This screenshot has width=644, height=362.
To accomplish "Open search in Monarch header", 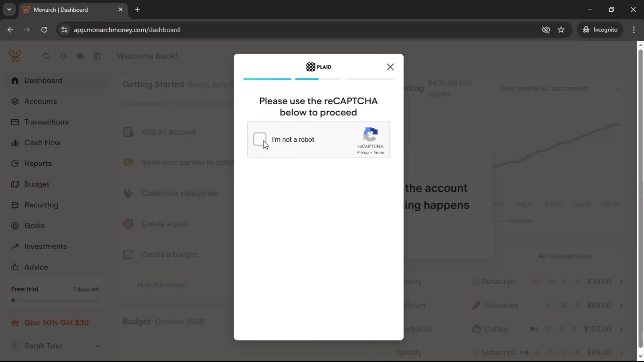I will [46, 56].
